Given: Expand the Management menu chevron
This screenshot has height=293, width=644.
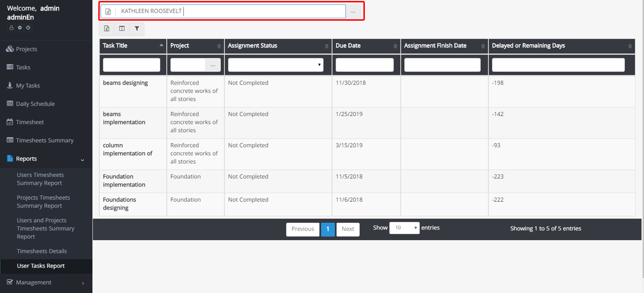Looking at the screenshot, I should pos(82,283).
